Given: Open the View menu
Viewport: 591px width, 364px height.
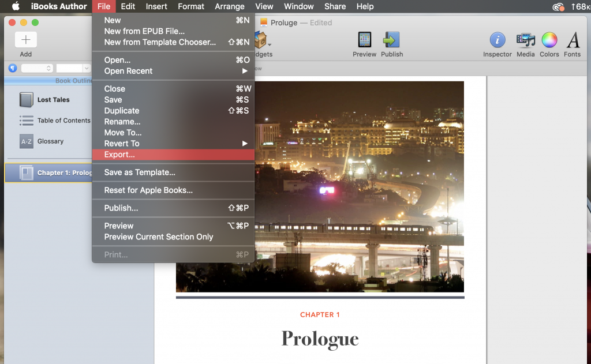Looking at the screenshot, I should click(x=264, y=6).
